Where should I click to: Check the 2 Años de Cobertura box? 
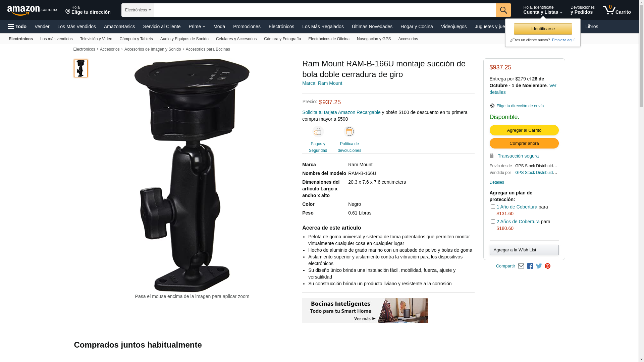493,222
